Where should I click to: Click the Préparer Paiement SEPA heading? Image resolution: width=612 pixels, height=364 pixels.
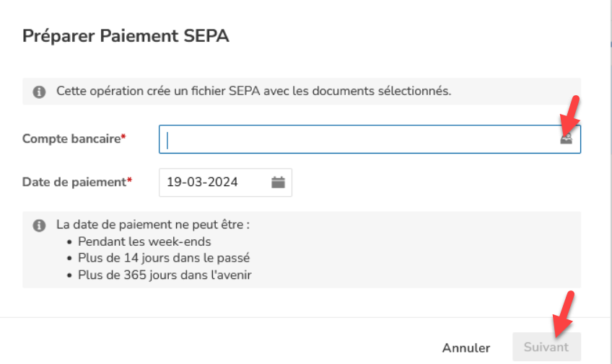[x=126, y=36]
